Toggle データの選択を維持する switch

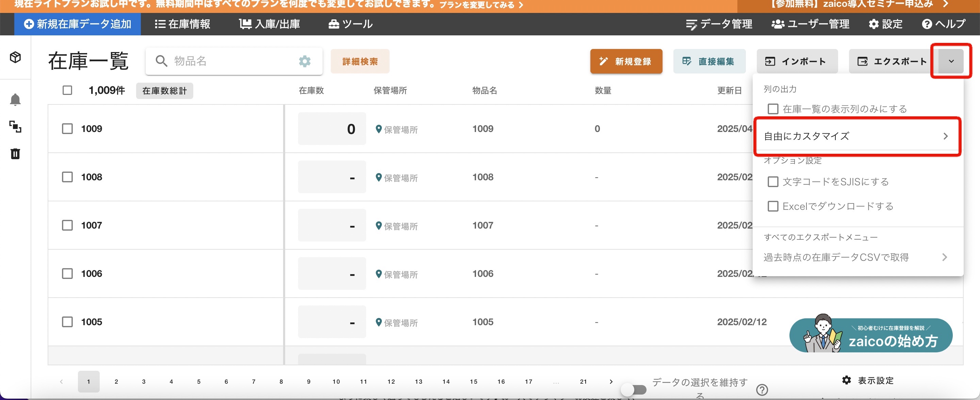634,390
